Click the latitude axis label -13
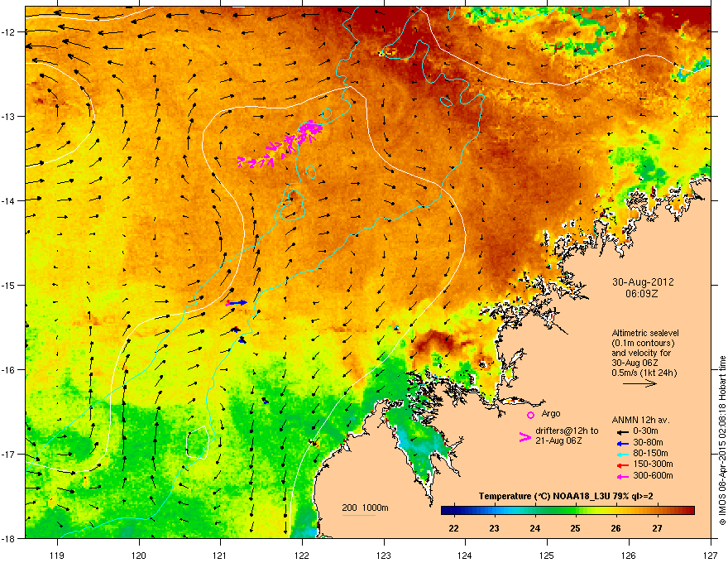Image resolution: width=728 pixels, height=563 pixels. pos(8,116)
